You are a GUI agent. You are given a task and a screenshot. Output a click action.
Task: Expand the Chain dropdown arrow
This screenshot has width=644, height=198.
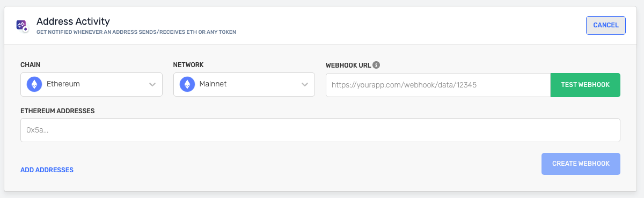coord(152,85)
